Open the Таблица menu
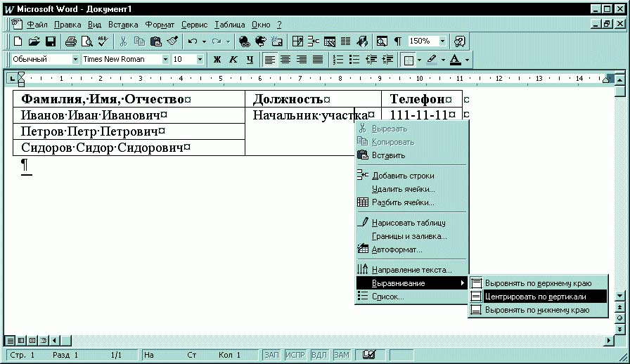The height and width of the screenshot is (364, 630). tap(230, 25)
